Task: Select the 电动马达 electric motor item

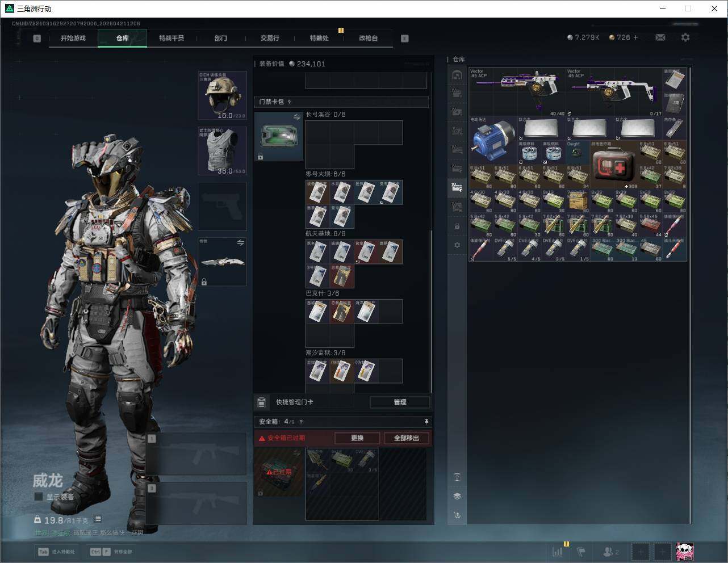Action: click(493, 140)
